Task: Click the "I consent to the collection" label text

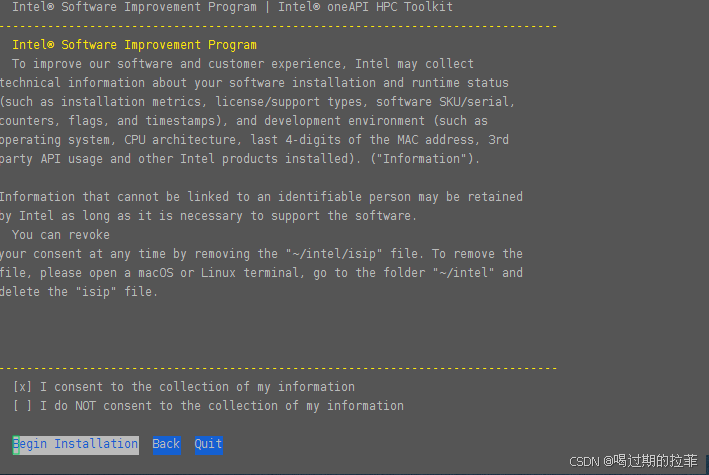Action: [x=197, y=387]
